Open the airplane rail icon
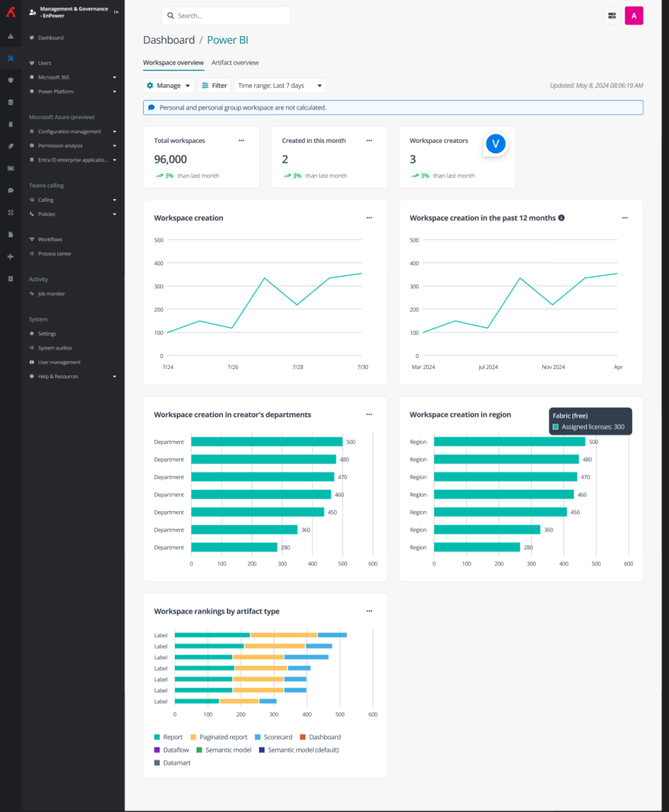669x812 pixels. click(x=11, y=256)
